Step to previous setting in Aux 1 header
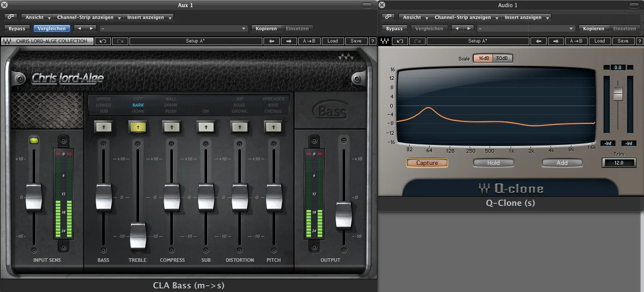Viewport: 644px width, 292px height. click(x=79, y=29)
